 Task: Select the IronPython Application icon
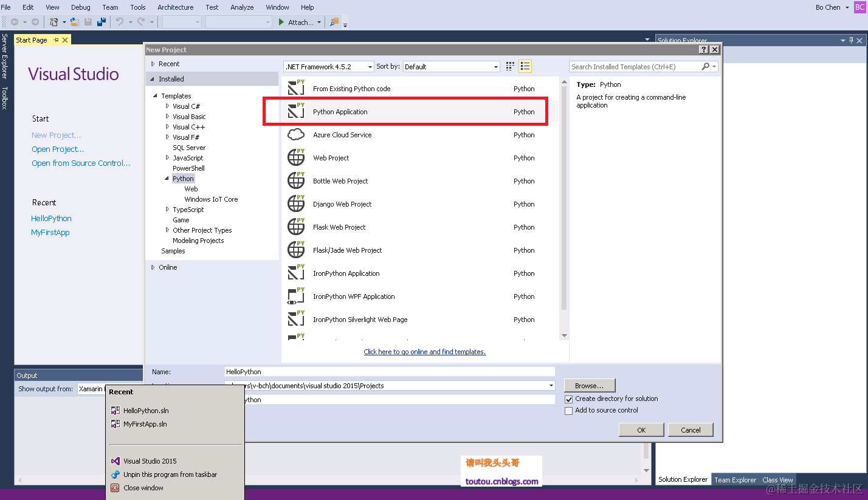296,273
